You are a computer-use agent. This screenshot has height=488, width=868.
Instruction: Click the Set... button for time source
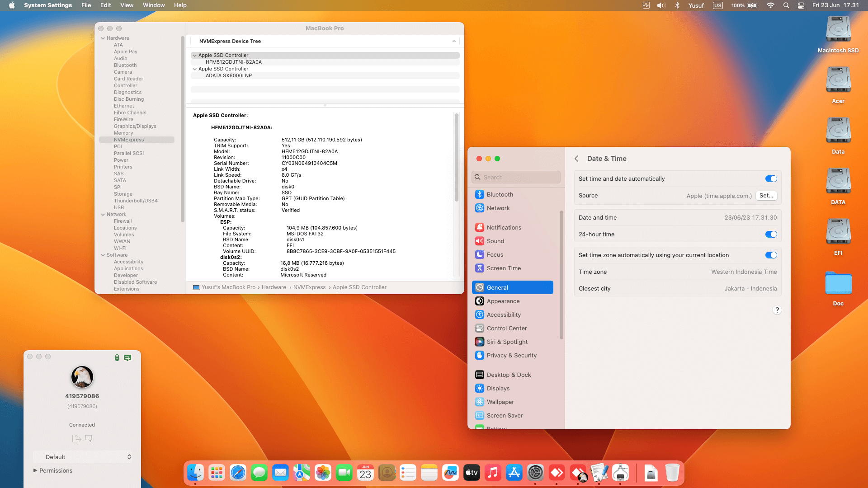pyautogui.click(x=766, y=196)
